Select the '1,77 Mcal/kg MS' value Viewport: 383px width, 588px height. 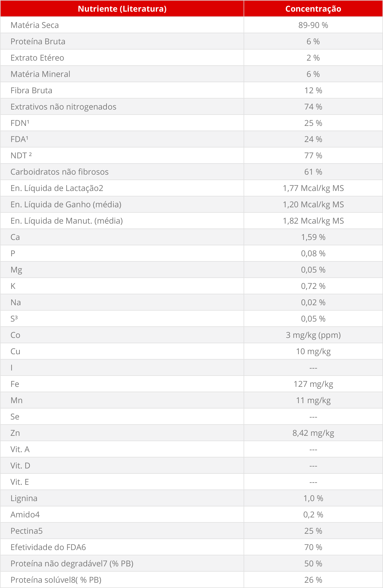(x=313, y=188)
